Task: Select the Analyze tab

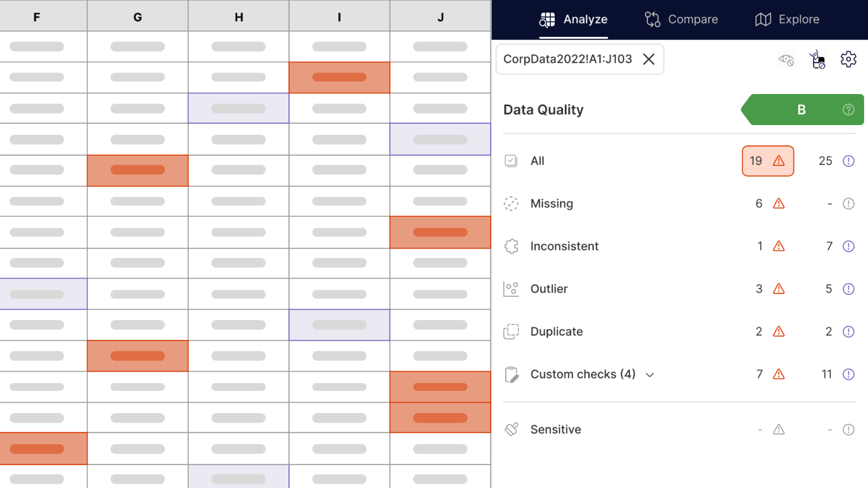Action: coord(573,20)
